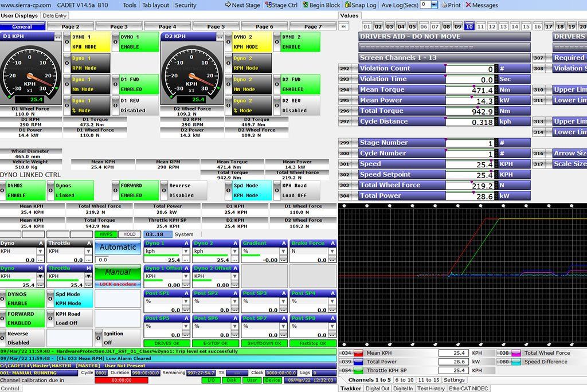Click the 304 channel number button
Image resolution: width=587 pixels, height=392 pixels.
[x=345, y=196]
